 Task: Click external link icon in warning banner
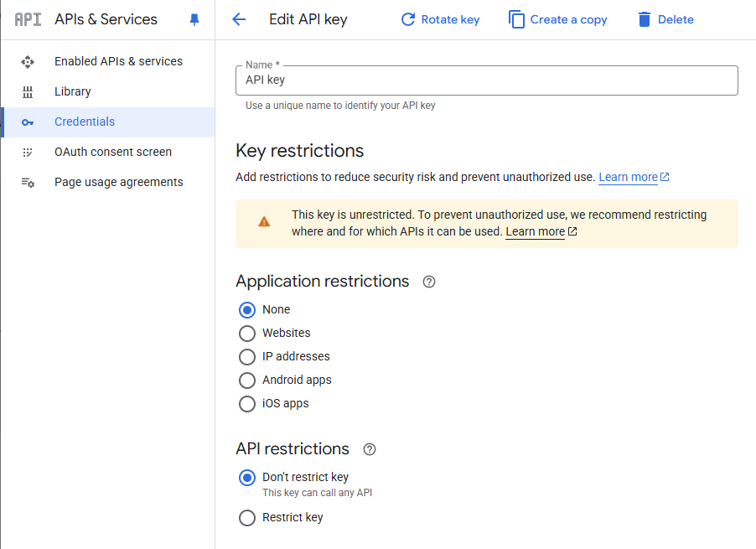[572, 231]
